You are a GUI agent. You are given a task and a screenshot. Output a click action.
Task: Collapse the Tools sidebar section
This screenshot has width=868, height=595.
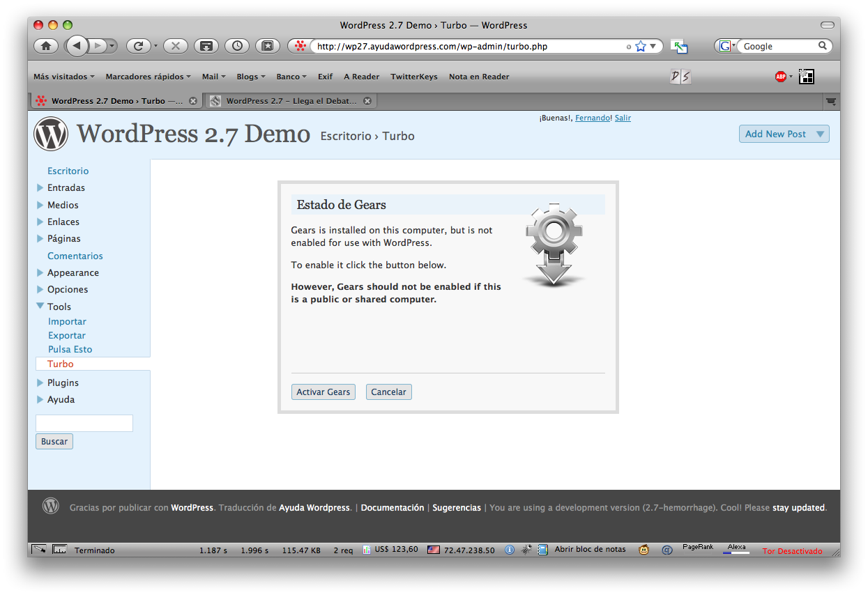[40, 307]
